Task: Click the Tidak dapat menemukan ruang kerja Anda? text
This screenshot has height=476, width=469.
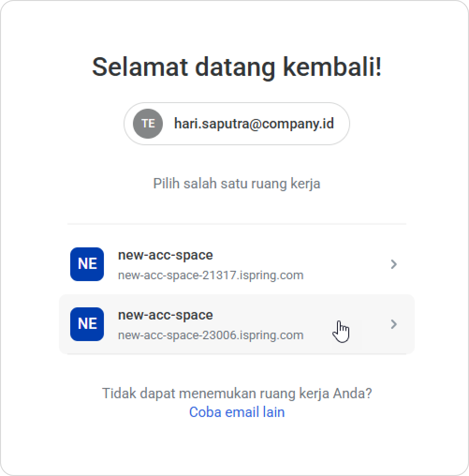Action: tap(237, 393)
